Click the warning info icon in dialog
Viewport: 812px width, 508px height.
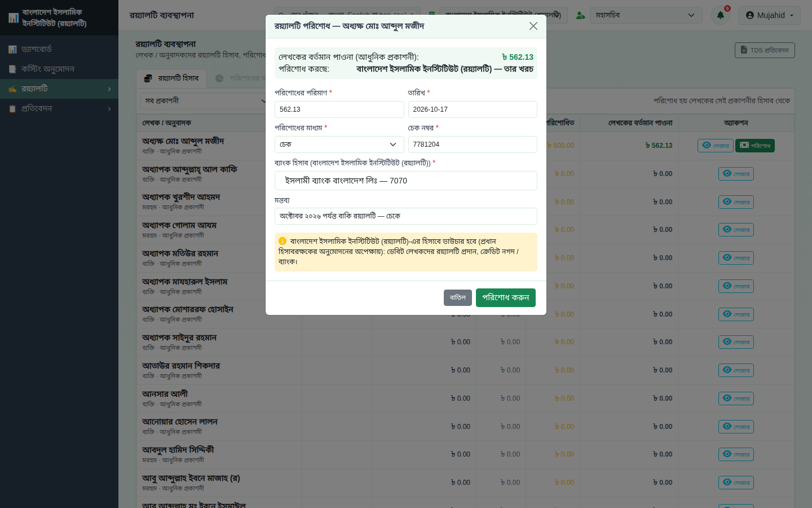click(x=283, y=241)
